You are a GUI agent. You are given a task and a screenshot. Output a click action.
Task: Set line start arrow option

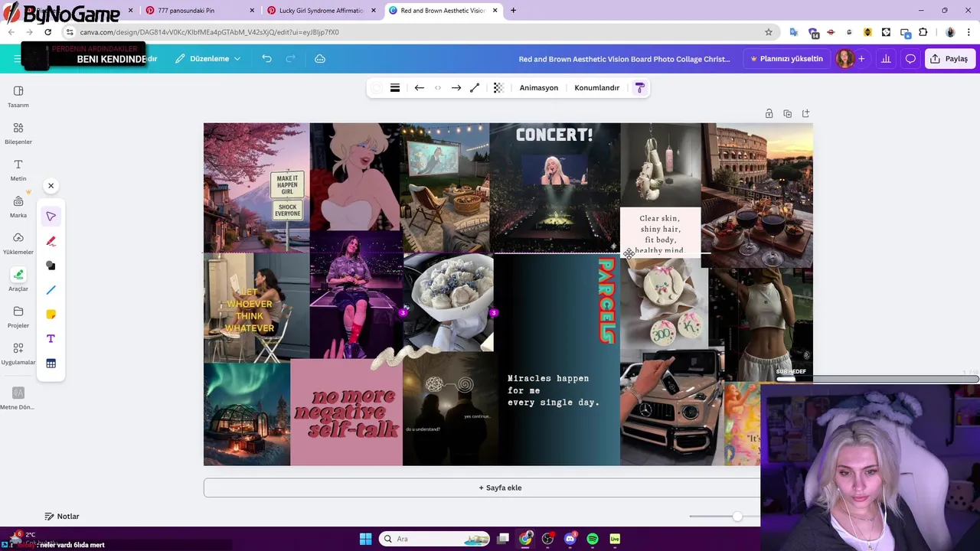(x=419, y=88)
